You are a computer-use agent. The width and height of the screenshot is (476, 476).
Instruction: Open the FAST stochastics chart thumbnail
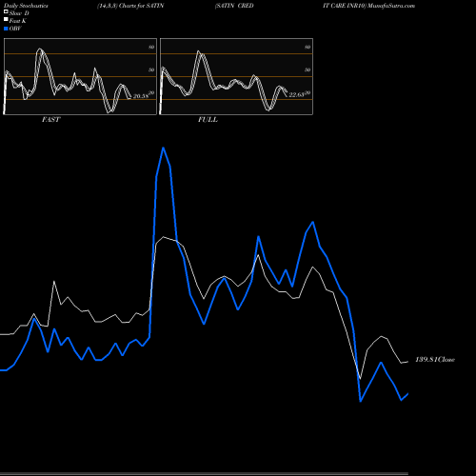[x=80, y=76]
